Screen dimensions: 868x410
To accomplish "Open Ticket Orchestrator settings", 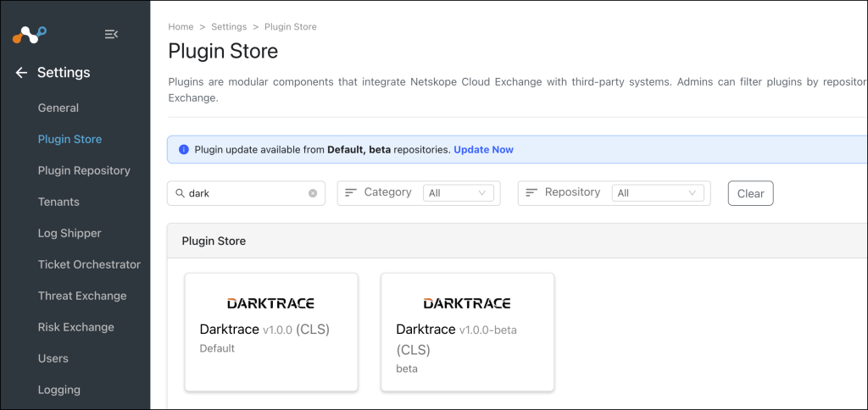I will 89,264.
